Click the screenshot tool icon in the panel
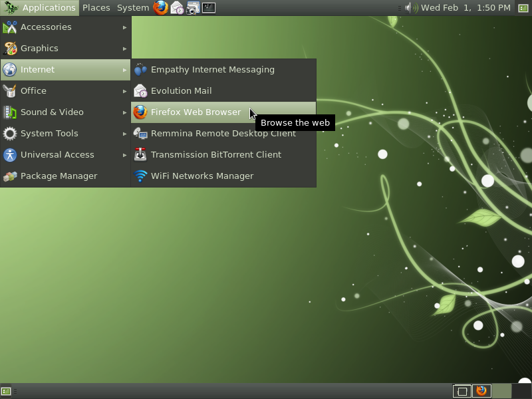 pos(193,8)
